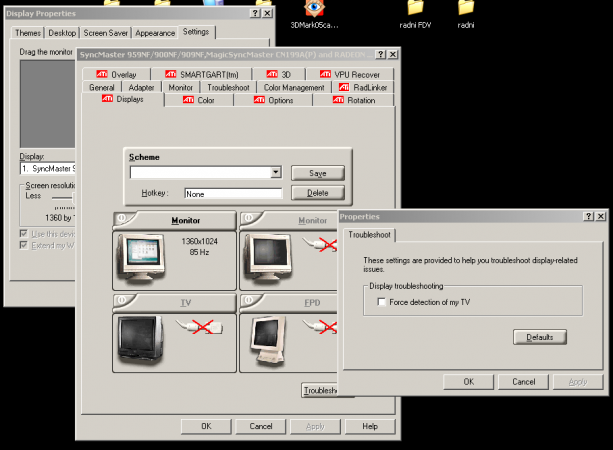Click Apply in the Properties dialog
The width and height of the screenshot is (613, 450).
[x=578, y=382]
